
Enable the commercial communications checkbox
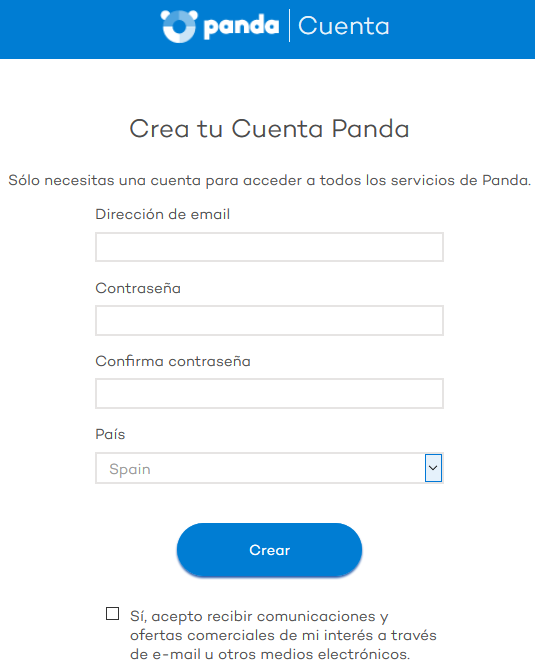113,613
